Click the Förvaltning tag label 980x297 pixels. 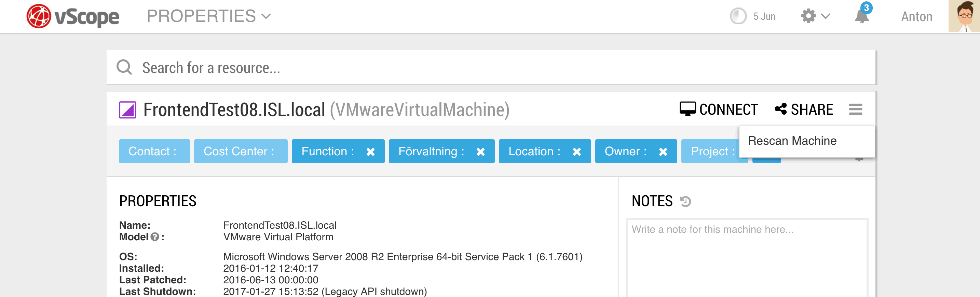432,151
